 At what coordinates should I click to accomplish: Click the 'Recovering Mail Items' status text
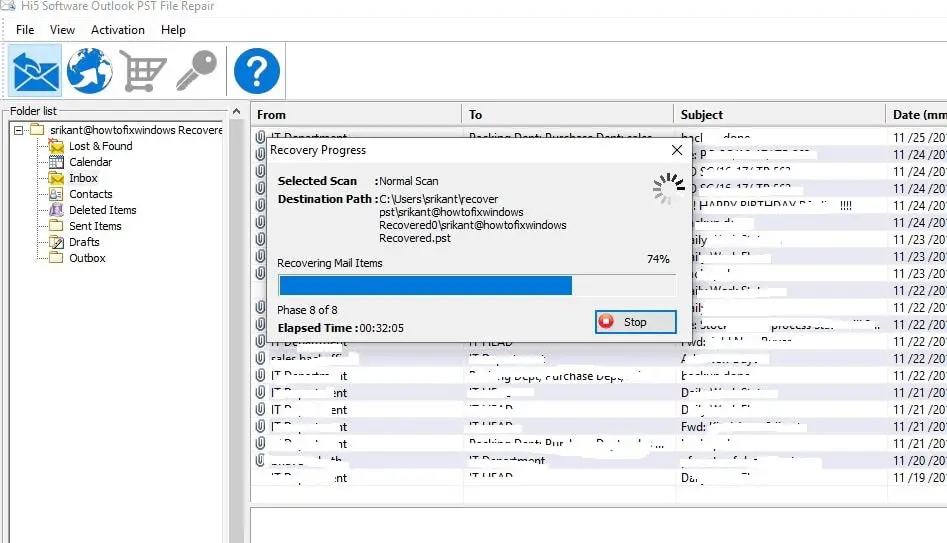click(x=330, y=263)
